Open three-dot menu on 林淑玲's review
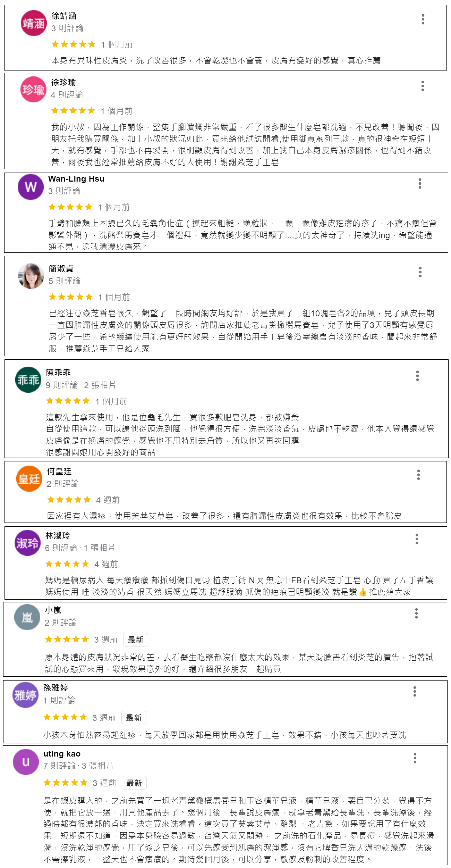Image resolution: width=451 pixels, height=868 pixels. 417,539
